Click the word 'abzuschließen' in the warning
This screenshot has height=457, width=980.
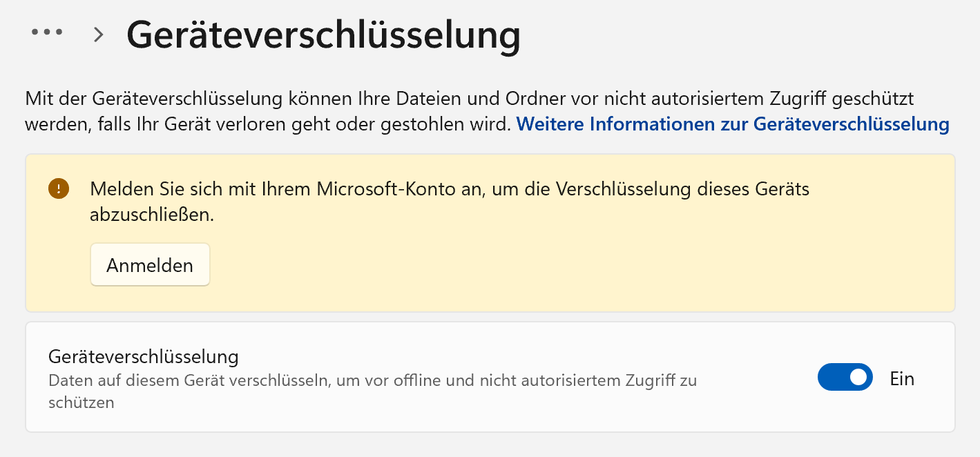click(152, 215)
